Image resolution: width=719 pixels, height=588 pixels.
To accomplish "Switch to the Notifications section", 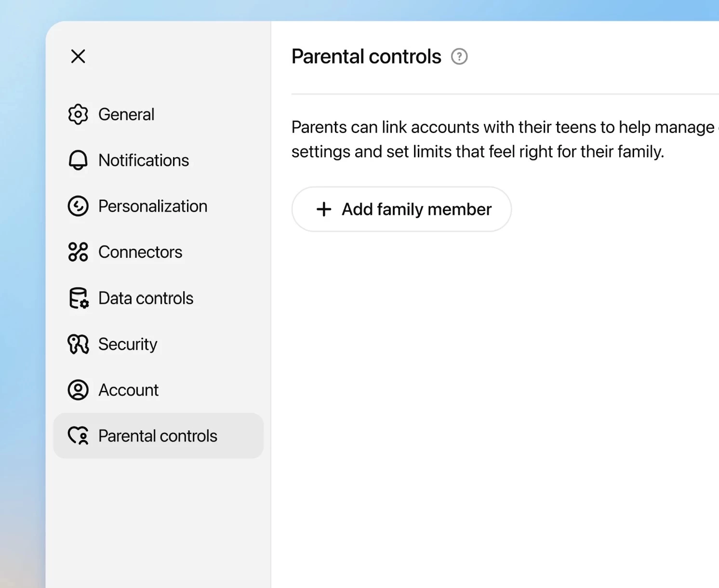I will tap(144, 160).
